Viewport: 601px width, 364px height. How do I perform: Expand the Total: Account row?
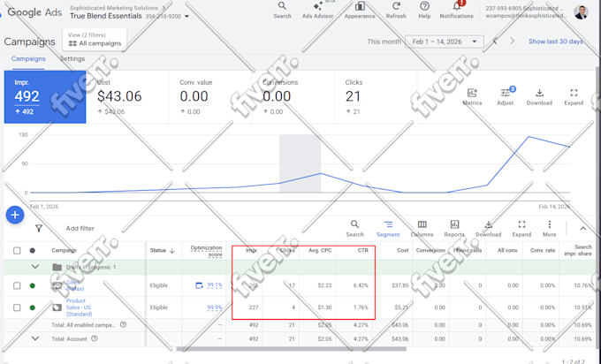coord(34,338)
